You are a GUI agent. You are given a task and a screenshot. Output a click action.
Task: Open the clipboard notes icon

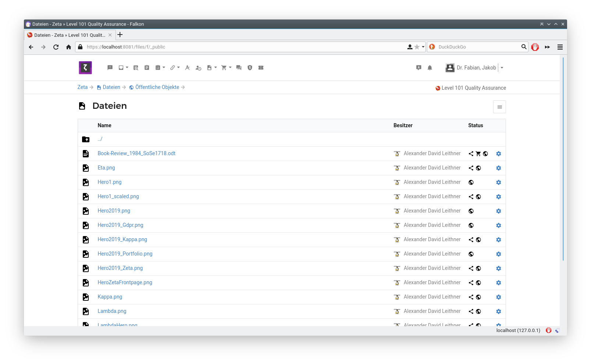[147, 68]
